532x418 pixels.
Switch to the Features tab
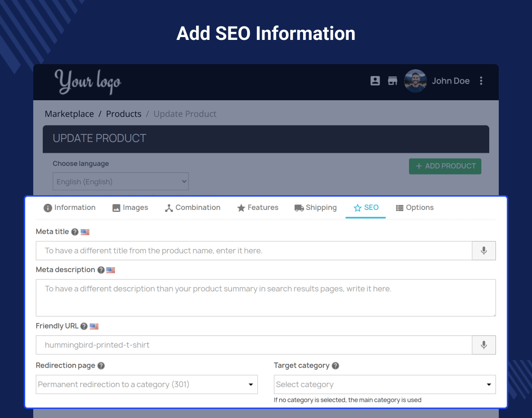coord(257,208)
